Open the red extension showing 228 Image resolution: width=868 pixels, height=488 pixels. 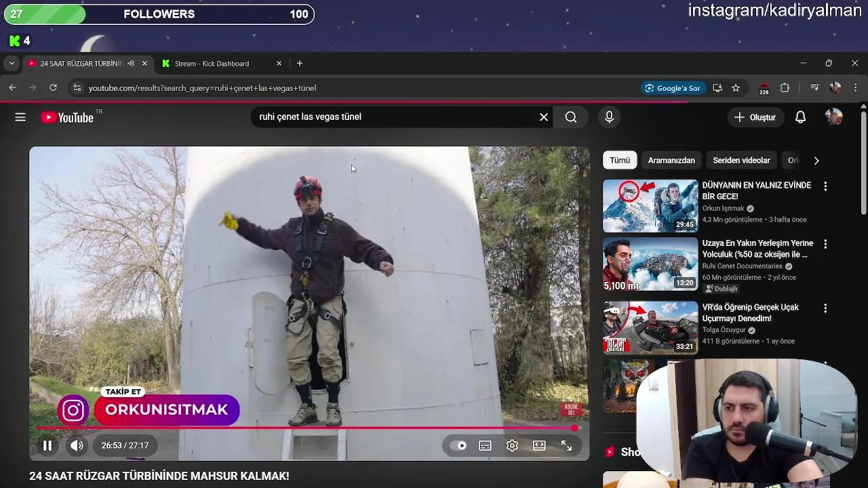(764, 88)
